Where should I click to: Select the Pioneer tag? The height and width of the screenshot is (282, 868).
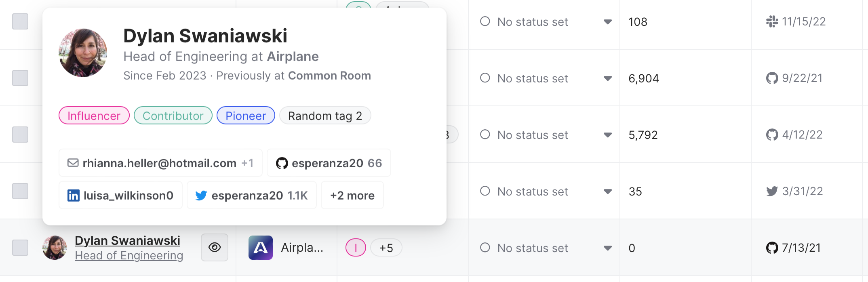point(246,116)
